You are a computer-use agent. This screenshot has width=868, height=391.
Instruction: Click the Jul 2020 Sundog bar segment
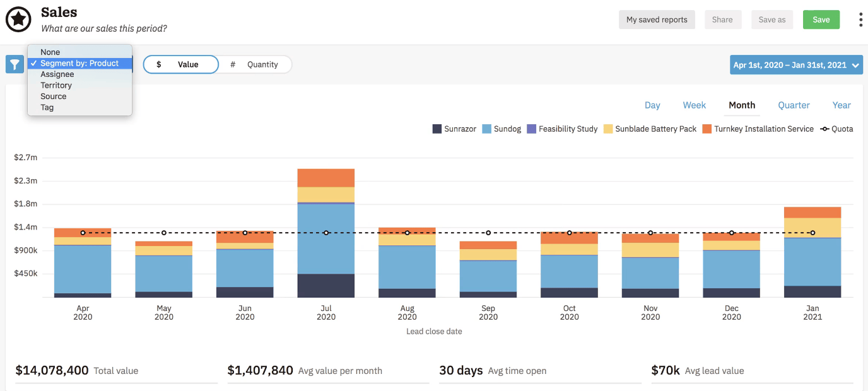(x=325, y=238)
